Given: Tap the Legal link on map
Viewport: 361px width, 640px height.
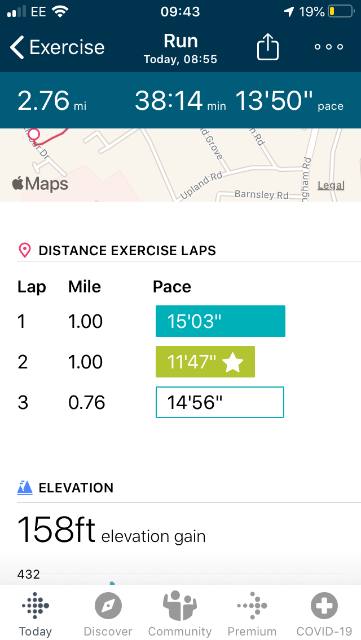Looking at the screenshot, I should pyautogui.click(x=331, y=185).
